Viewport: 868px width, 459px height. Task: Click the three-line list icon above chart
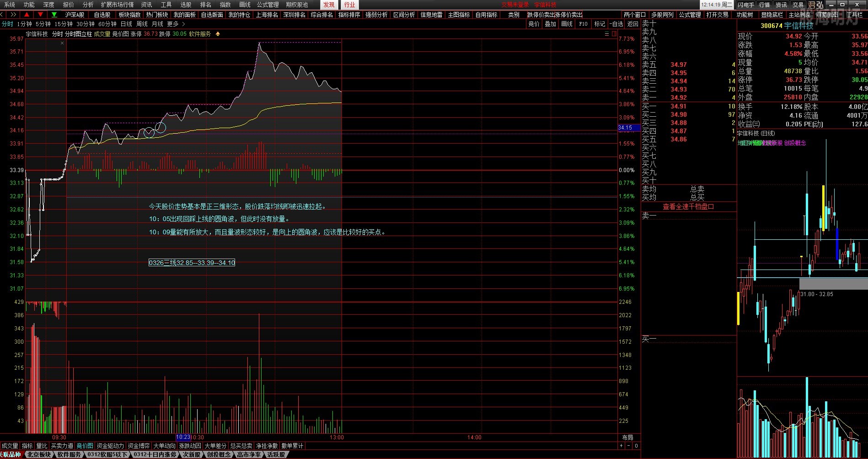tap(607, 34)
